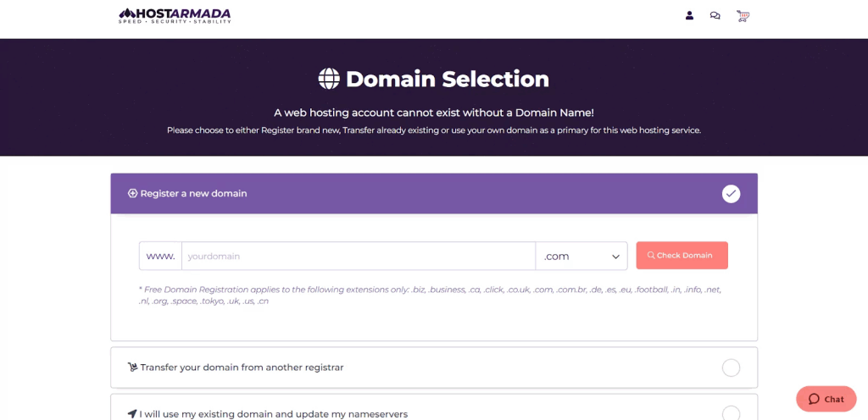Click the yourdomain text input field

(358, 256)
